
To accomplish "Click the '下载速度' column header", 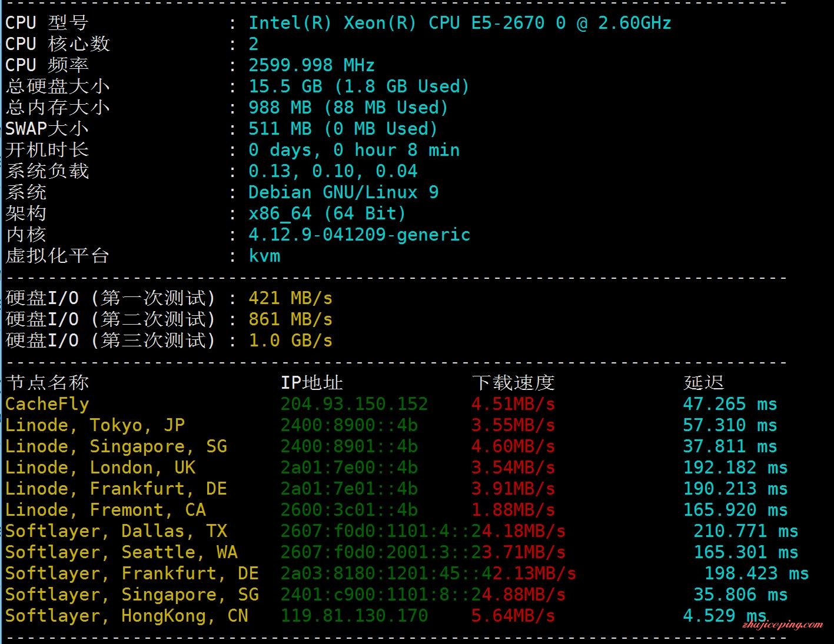I will (x=513, y=383).
